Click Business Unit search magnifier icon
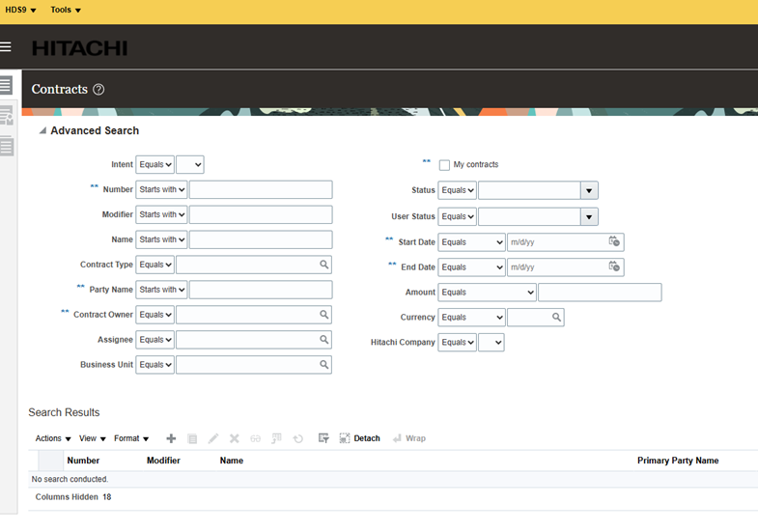Image resolution: width=758 pixels, height=532 pixels. coord(323,364)
